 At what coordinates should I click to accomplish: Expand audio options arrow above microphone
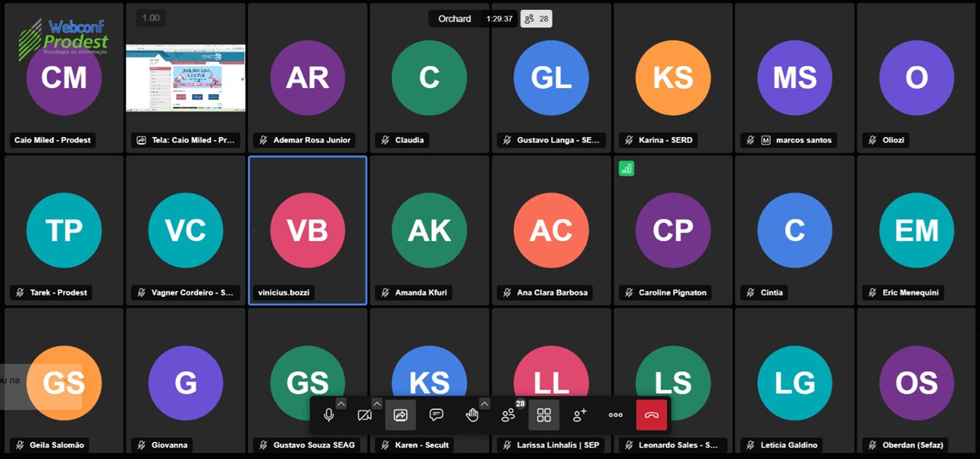tap(341, 404)
